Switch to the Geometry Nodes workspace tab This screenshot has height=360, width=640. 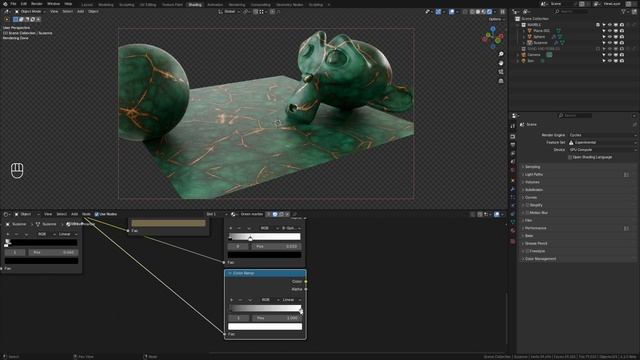point(289,4)
